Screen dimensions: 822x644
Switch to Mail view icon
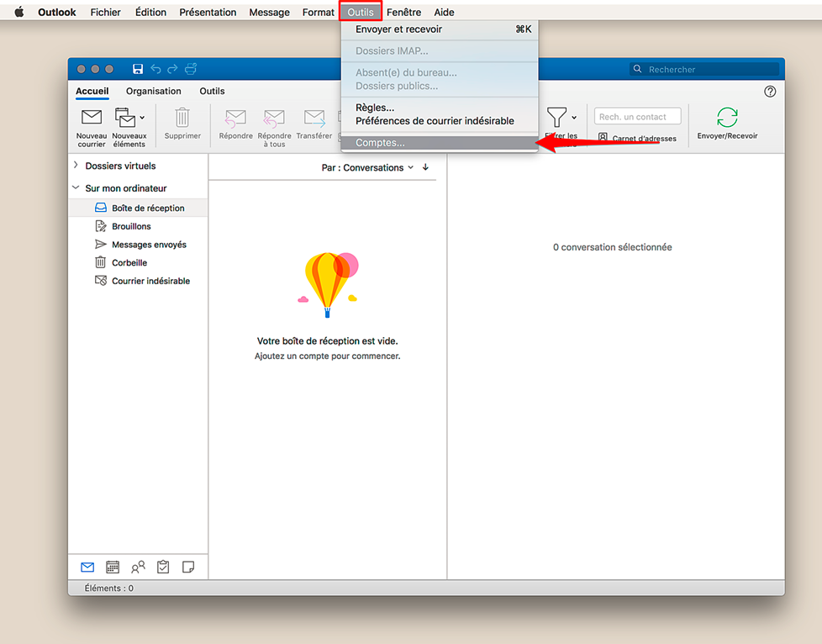(x=87, y=567)
